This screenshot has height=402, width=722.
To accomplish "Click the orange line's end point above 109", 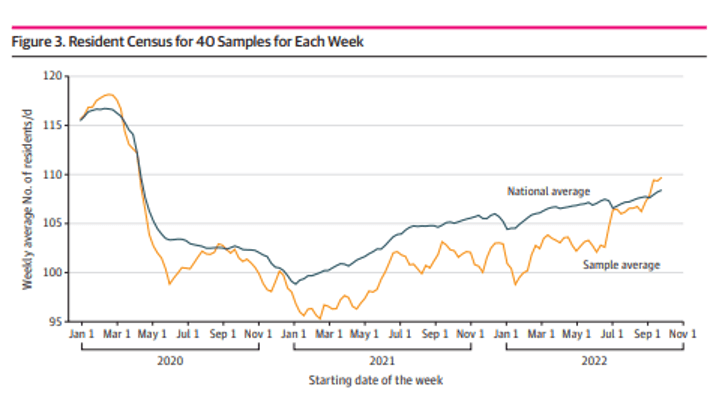I will click(x=661, y=178).
